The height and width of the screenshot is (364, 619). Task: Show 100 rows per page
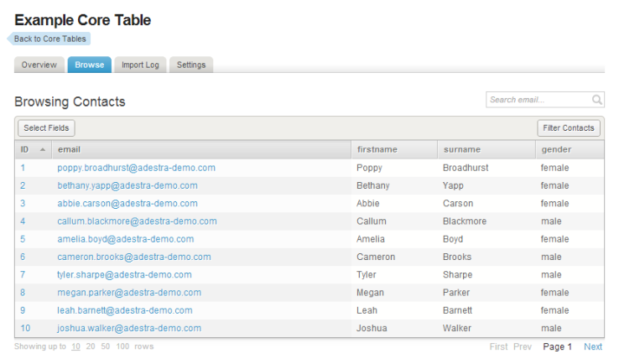[122, 346]
